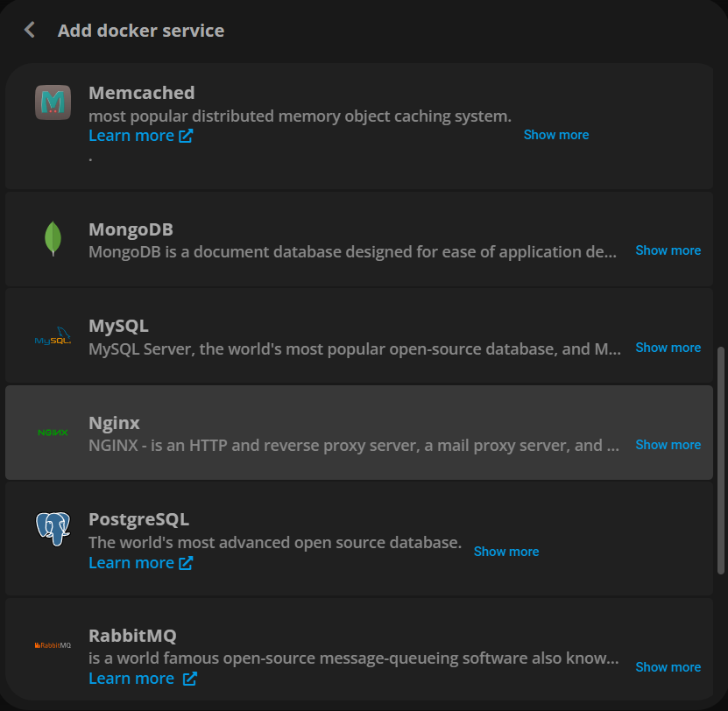
Task: Click the RabbitMQ logo icon
Action: coord(53,645)
